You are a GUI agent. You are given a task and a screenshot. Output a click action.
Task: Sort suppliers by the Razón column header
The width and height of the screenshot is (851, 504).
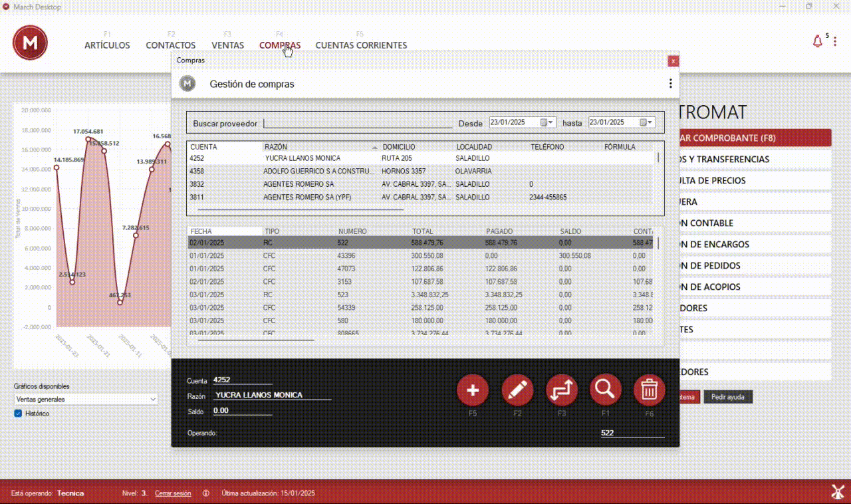(320, 146)
